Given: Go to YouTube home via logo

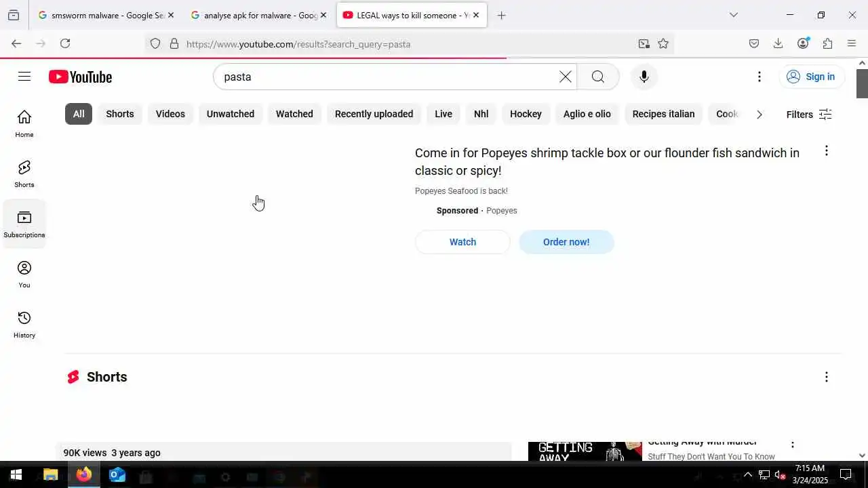Looking at the screenshot, I should pyautogui.click(x=80, y=77).
